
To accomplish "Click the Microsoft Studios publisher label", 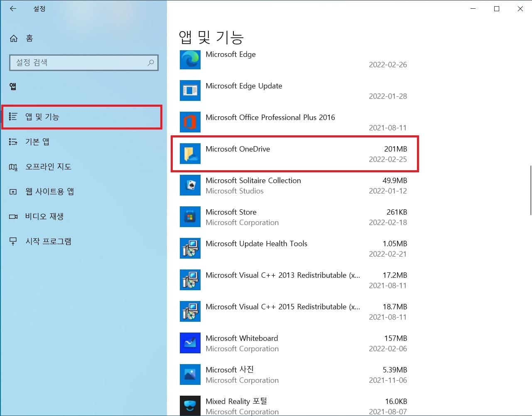I will (x=235, y=191).
